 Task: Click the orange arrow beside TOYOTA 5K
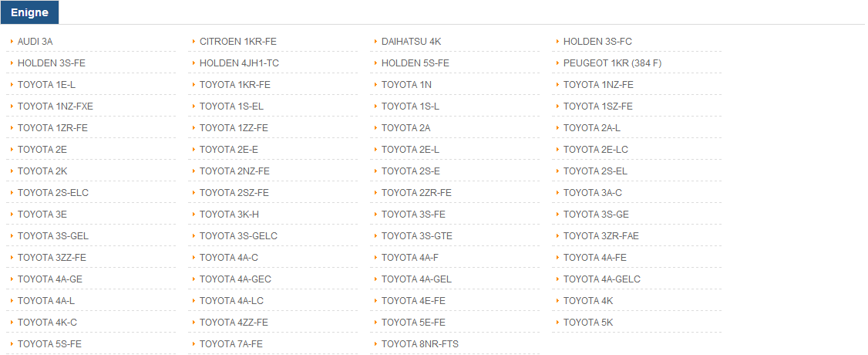pos(557,323)
